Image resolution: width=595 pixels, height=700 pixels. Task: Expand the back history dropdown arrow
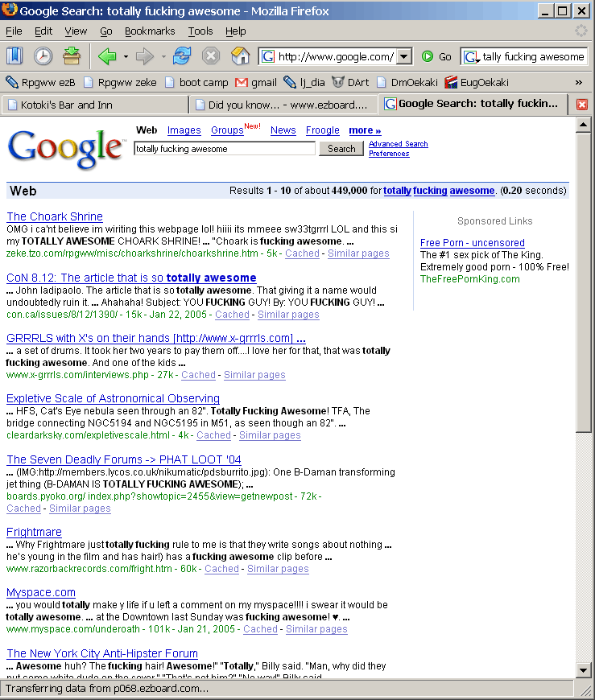[x=126, y=56]
